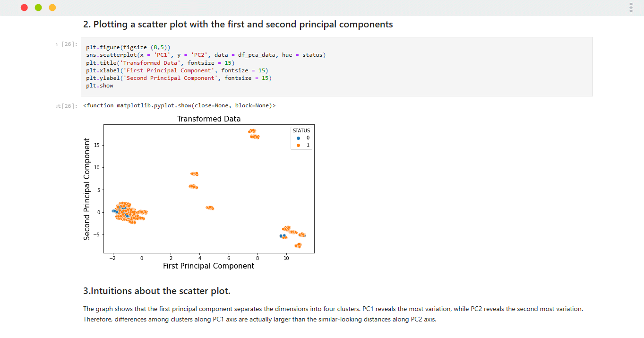Click the red window dot
Viewport: 644px width, 338px height.
coord(25,8)
